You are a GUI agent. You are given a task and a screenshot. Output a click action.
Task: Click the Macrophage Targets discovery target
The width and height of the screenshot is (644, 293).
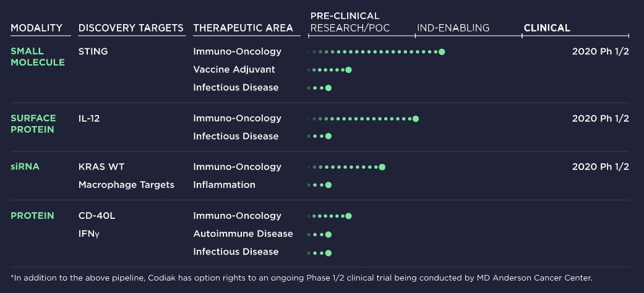tap(126, 185)
